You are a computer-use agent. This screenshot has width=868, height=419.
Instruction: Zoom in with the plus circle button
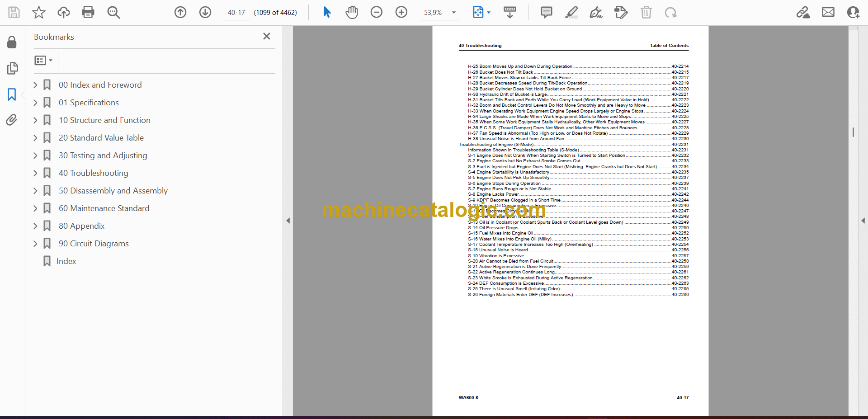point(401,12)
